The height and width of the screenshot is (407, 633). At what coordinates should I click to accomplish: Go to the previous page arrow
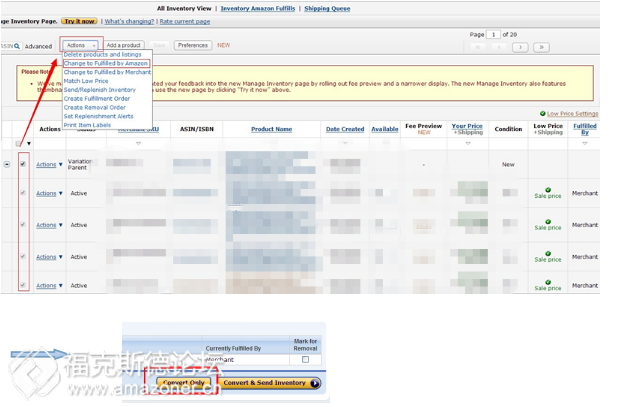[499, 47]
